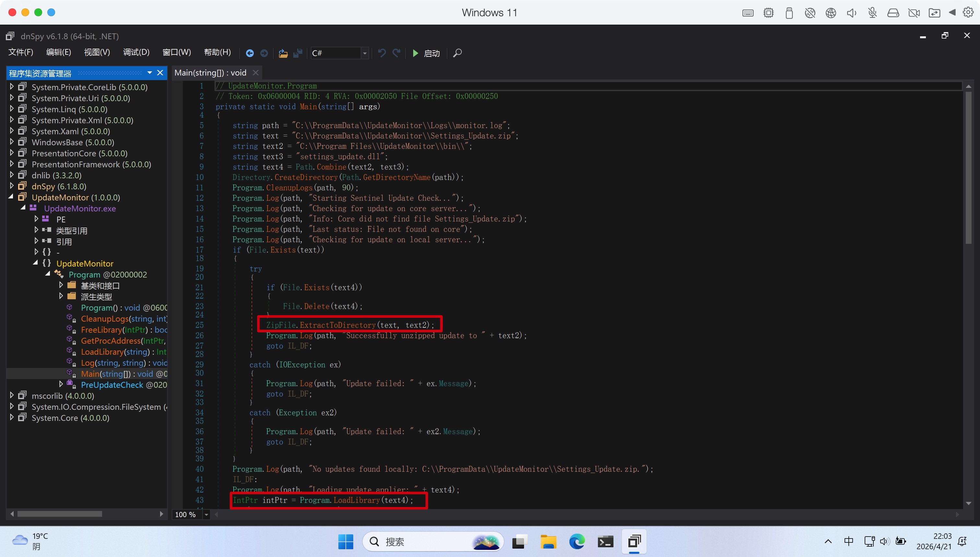
Task: Expand PreUpdateCheck nested type
Action: pos(61,384)
